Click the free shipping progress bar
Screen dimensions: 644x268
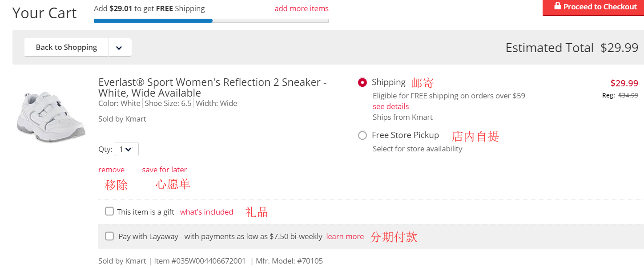[211, 20]
